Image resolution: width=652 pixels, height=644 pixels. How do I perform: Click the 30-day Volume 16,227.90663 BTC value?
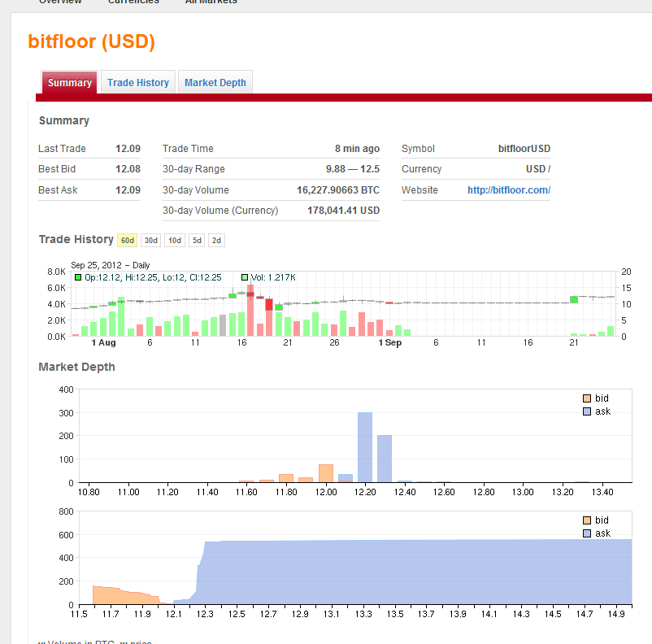pyautogui.click(x=338, y=190)
